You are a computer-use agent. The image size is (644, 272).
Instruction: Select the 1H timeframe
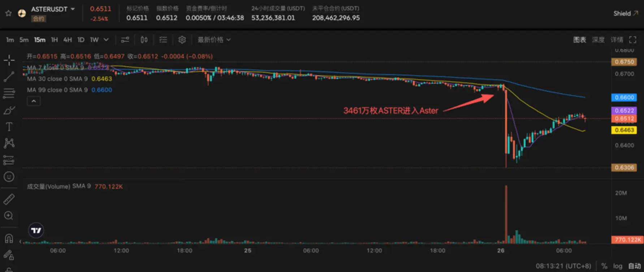point(54,40)
